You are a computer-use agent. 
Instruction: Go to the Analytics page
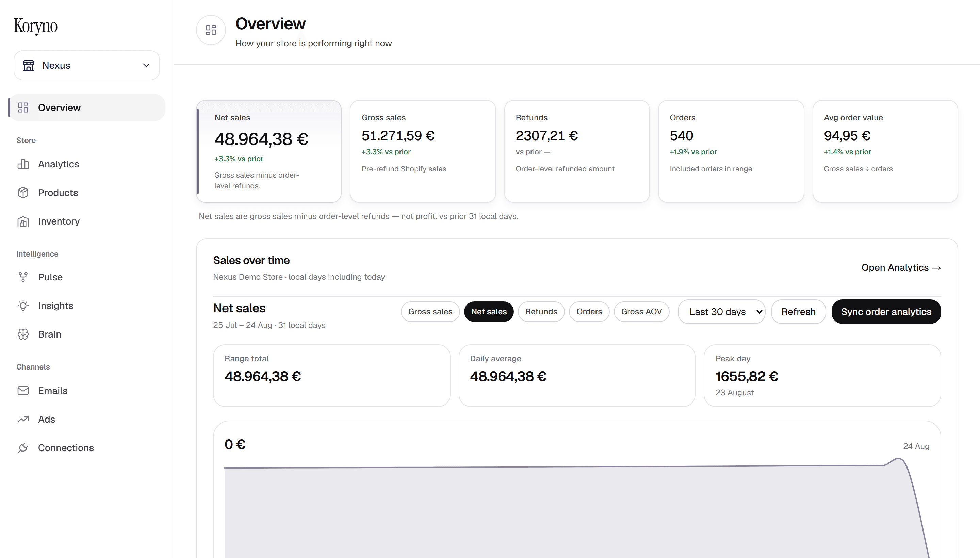pyautogui.click(x=58, y=164)
